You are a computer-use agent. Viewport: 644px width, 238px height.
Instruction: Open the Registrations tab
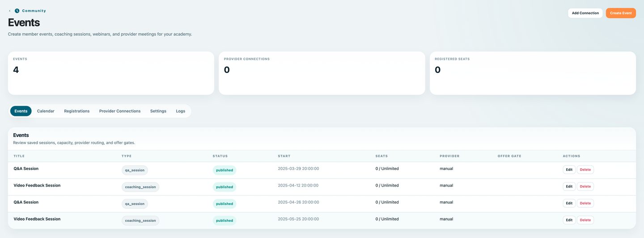pyautogui.click(x=76, y=111)
